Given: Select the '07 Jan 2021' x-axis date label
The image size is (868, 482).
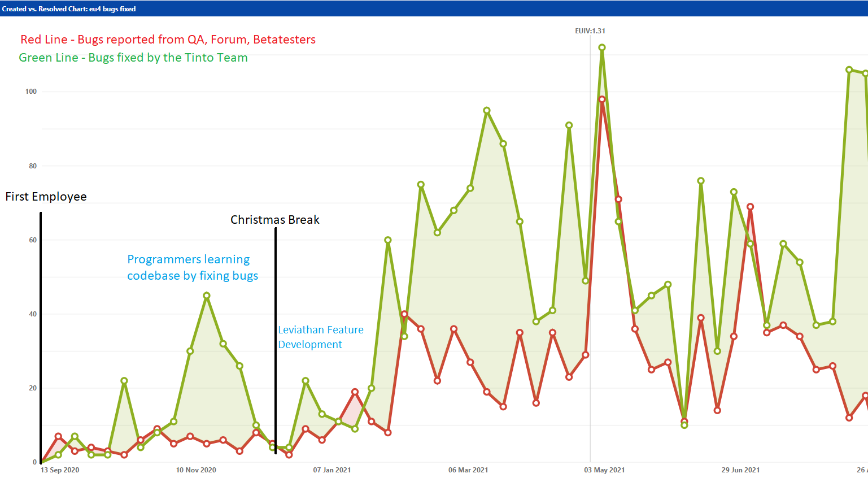Looking at the screenshot, I should point(332,470).
